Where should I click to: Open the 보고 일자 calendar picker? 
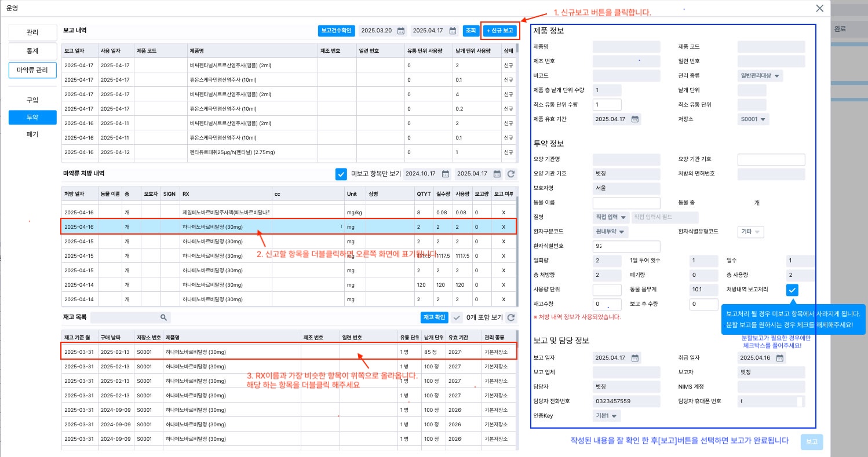pos(635,358)
